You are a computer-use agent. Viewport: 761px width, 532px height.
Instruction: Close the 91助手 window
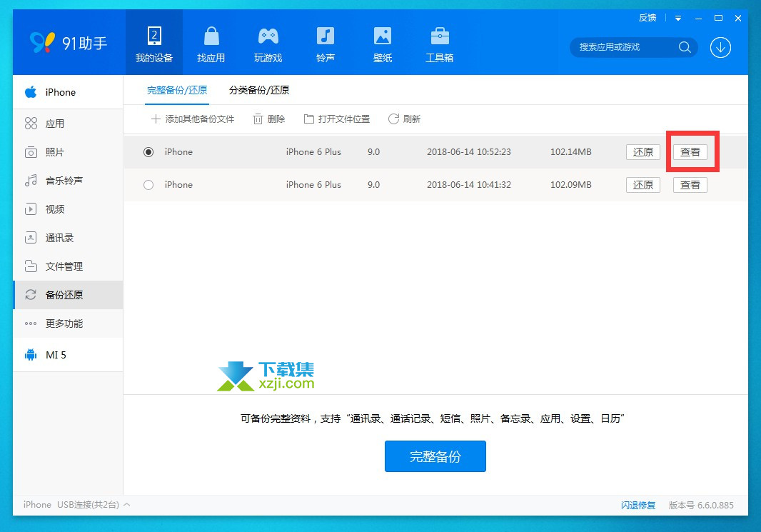click(737, 19)
